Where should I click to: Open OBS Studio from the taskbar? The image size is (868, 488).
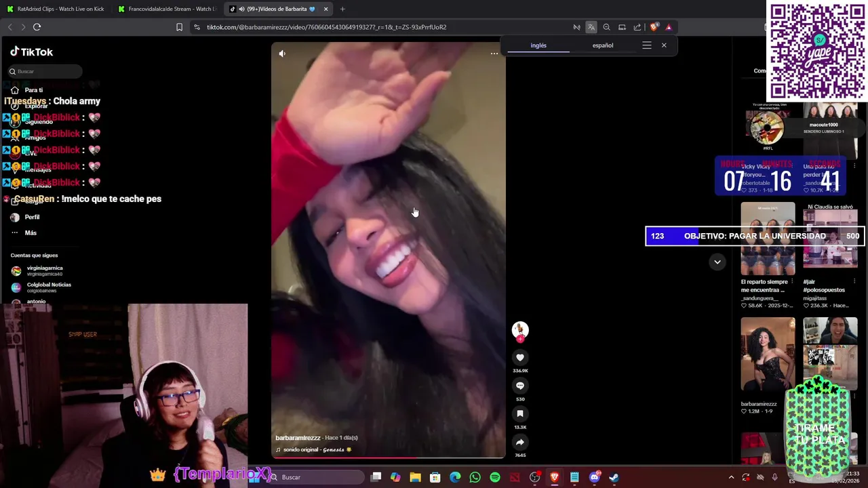click(x=535, y=477)
